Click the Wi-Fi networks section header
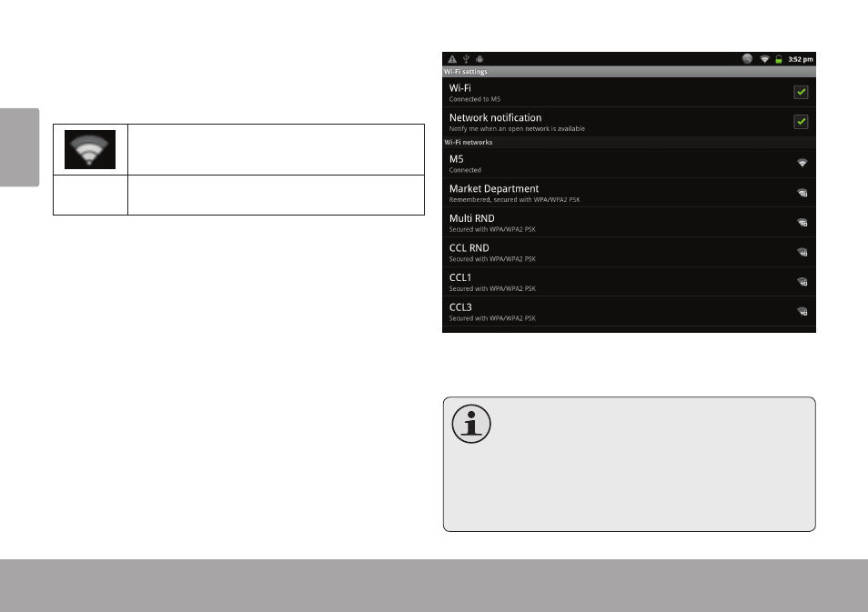Viewport: 868px width, 612px height. (x=629, y=142)
